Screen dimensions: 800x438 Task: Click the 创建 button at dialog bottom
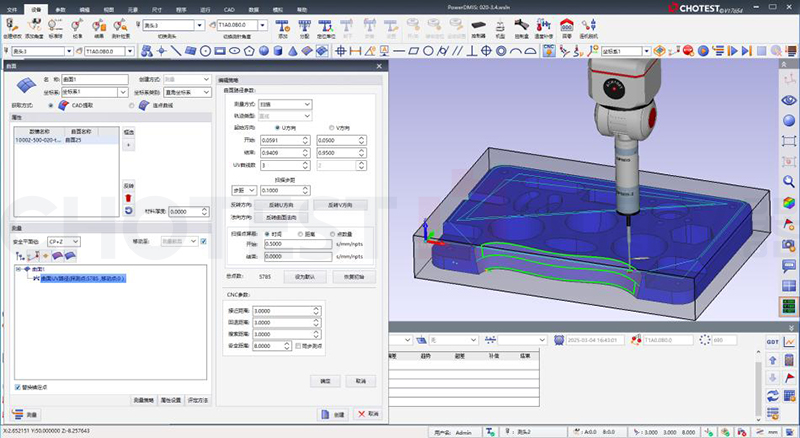332,415
